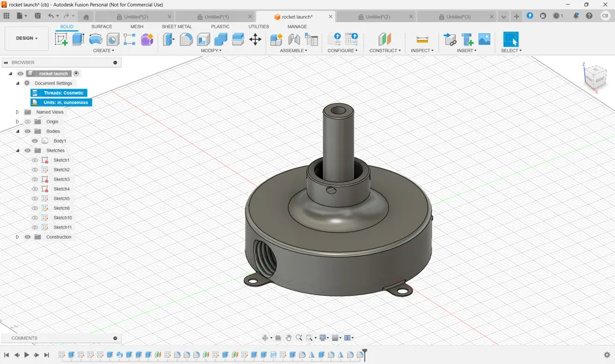Toggle visibility eye of Construction folder

[x=28, y=237]
